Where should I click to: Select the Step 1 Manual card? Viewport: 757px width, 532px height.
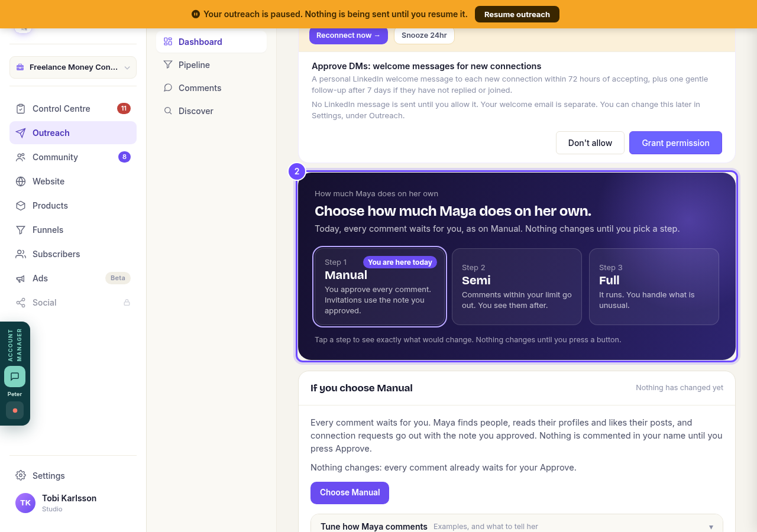click(379, 287)
